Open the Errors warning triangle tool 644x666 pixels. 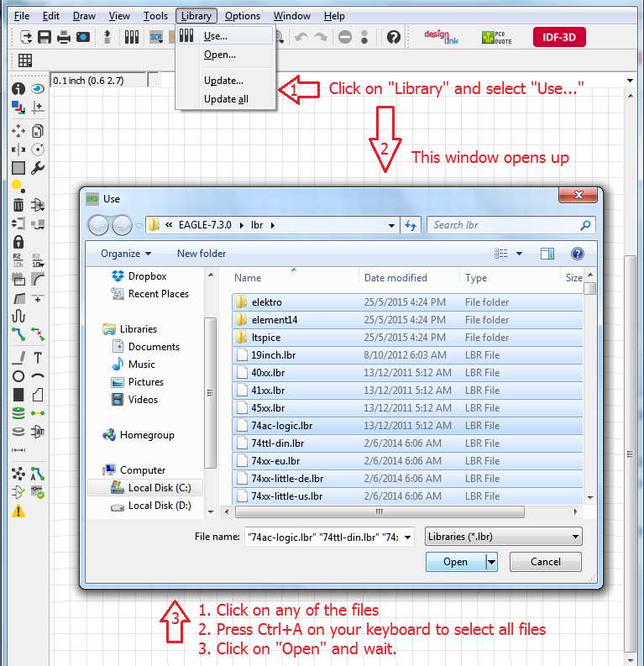coord(18,511)
